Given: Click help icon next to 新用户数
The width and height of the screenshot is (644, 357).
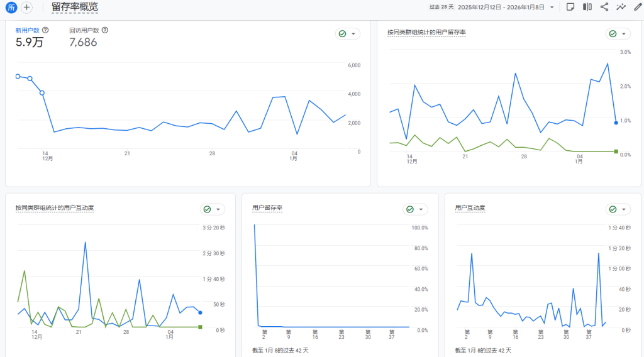Looking at the screenshot, I should click(45, 30).
